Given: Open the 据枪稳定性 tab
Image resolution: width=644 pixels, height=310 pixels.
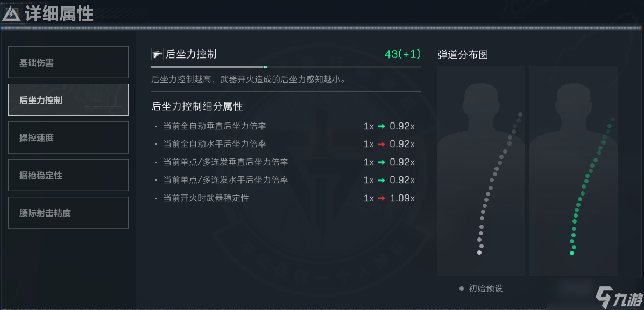Looking at the screenshot, I should [x=68, y=175].
